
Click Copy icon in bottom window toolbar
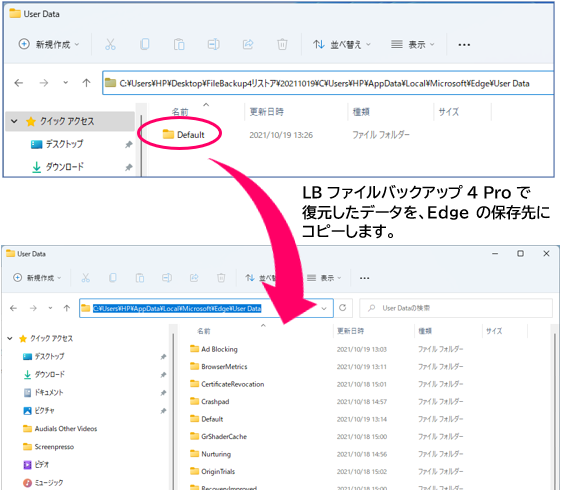coord(113,278)
